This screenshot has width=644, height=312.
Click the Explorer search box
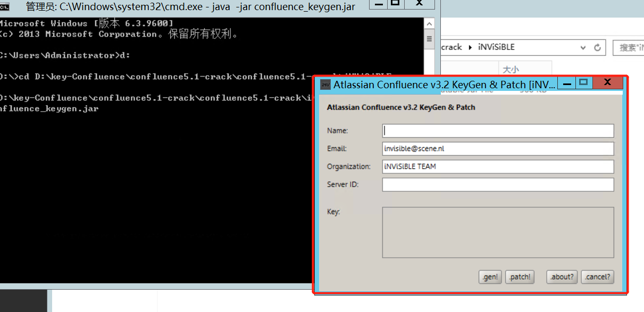(x=629, y=47)
